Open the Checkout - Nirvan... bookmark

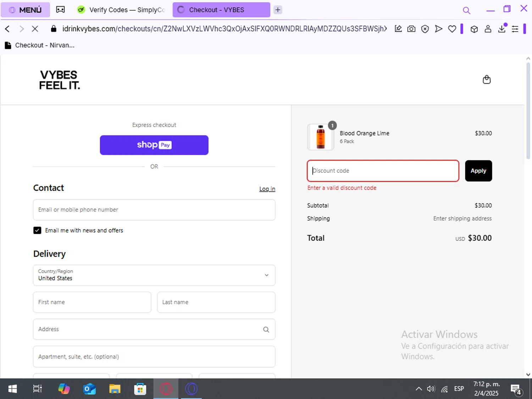(x=40, y=45)
